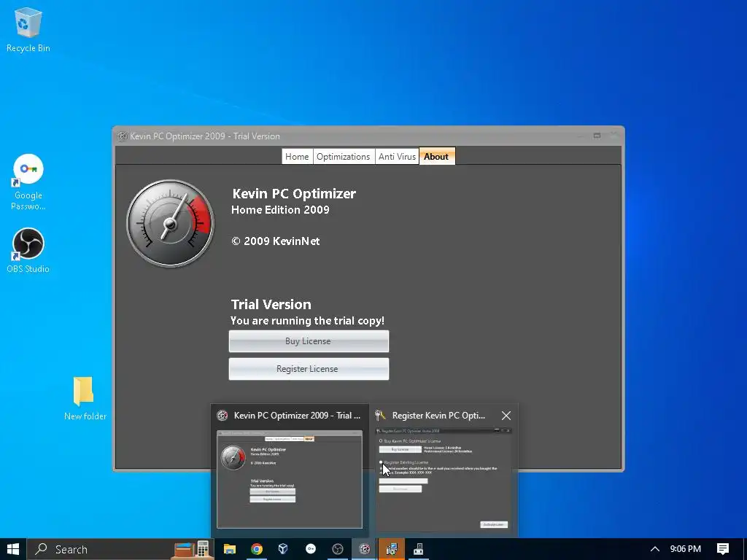Click the Home Edition 2009 text
This screenshot has height=560, width=747.
click(280, 210)
